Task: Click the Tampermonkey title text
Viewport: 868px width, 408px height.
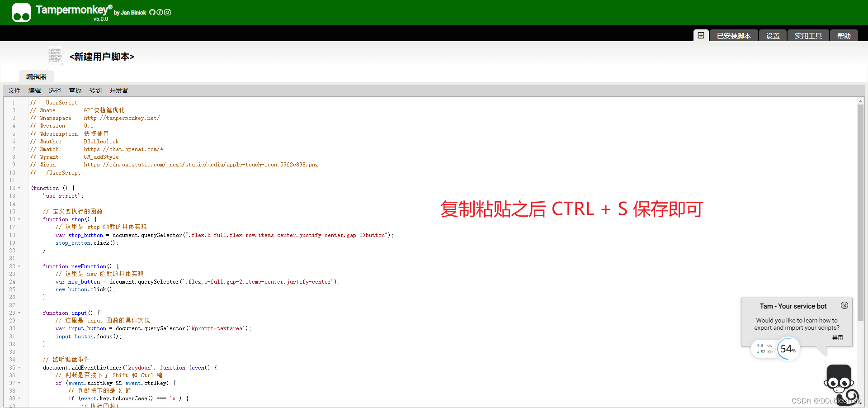Action: [x=74, y=9]
